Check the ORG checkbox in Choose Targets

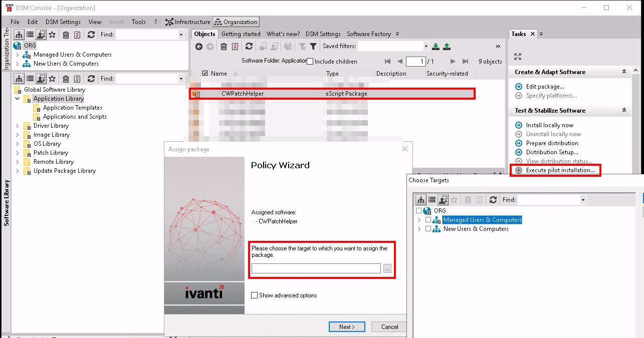point(419,211)
